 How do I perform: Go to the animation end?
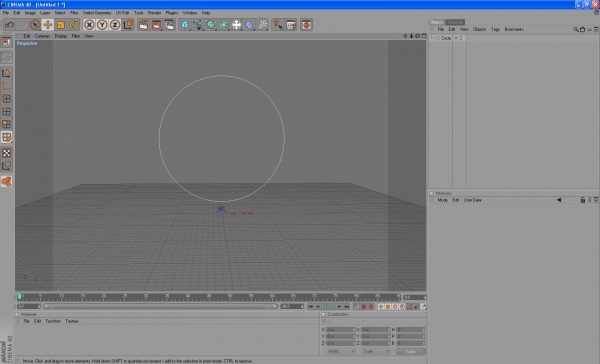pos(347,307)
